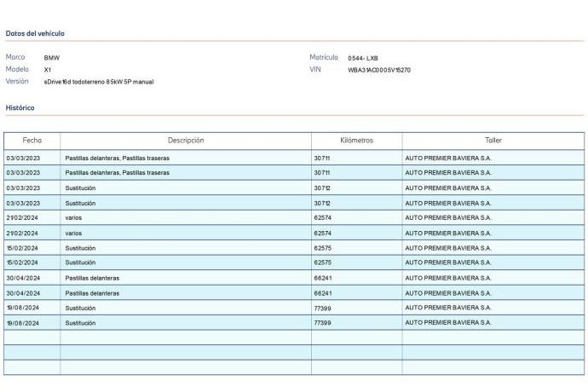Click the "Taller" column header
The height and width of the screenshot is (392, 588).
(x=493, y=141)
